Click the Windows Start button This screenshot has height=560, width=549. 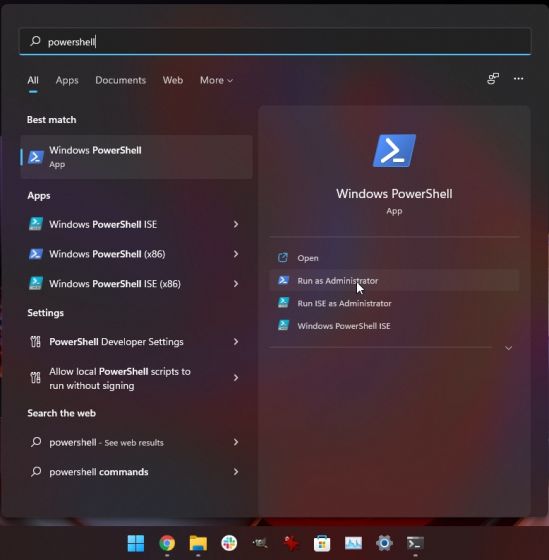[x=136, y=543]
